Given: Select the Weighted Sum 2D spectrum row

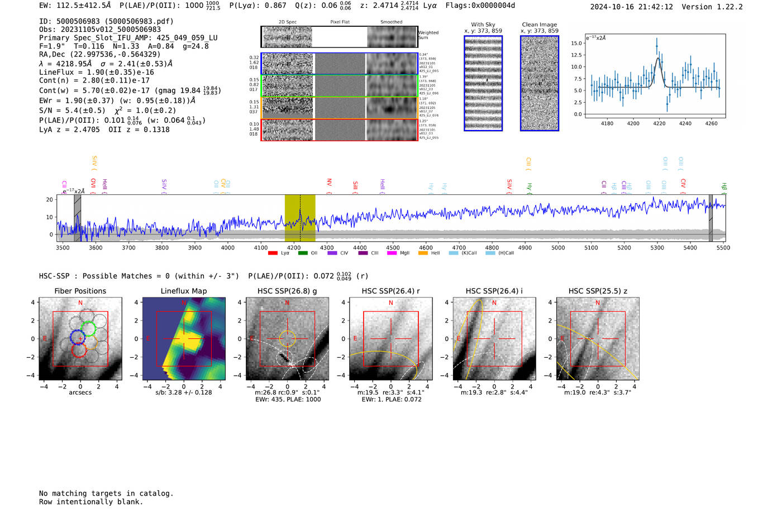Looking at the screenshot, I should tap(339, 37).
